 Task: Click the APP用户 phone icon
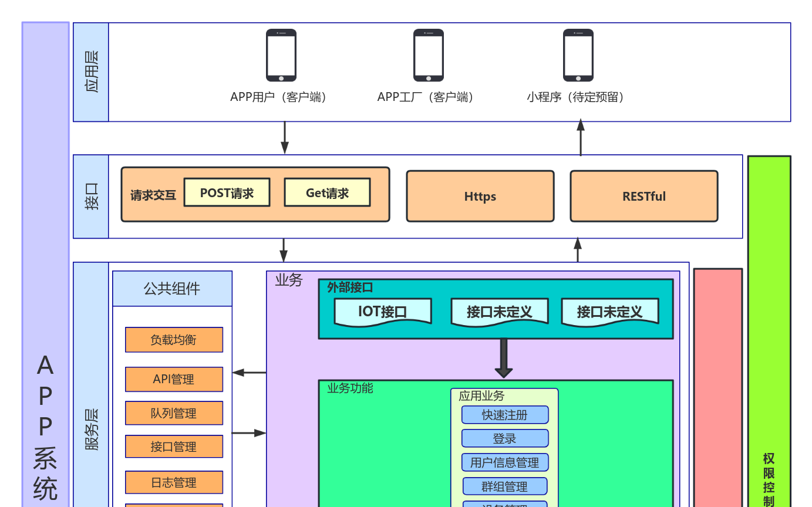(281, 55)
